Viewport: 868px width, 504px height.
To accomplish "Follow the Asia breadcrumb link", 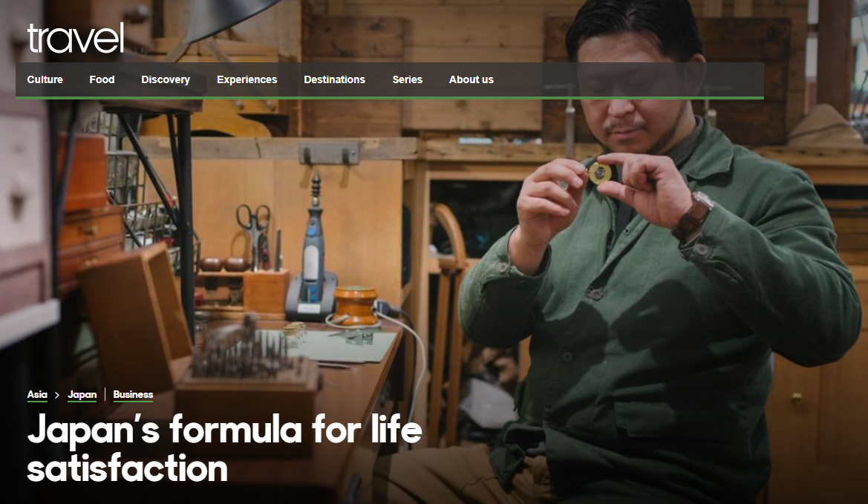I will tap(37, 394).
